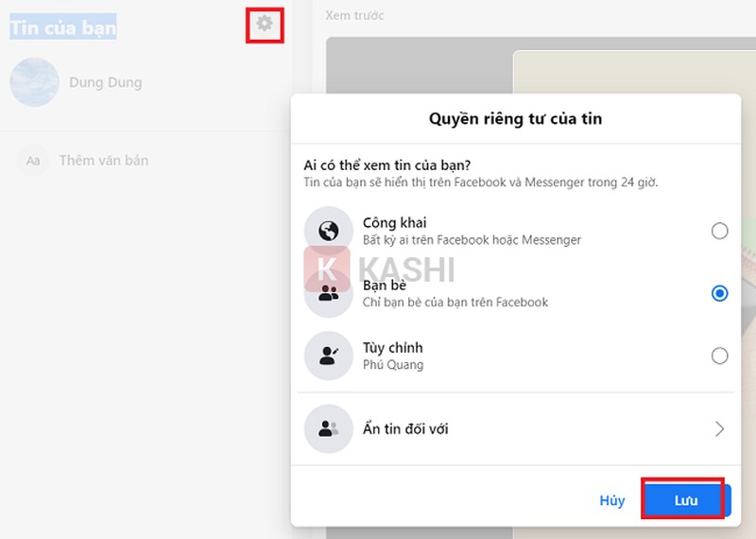This screenshot has height=539, width=756.
Task: Click Phú Quang custom audience text
Action: (393, 365)
